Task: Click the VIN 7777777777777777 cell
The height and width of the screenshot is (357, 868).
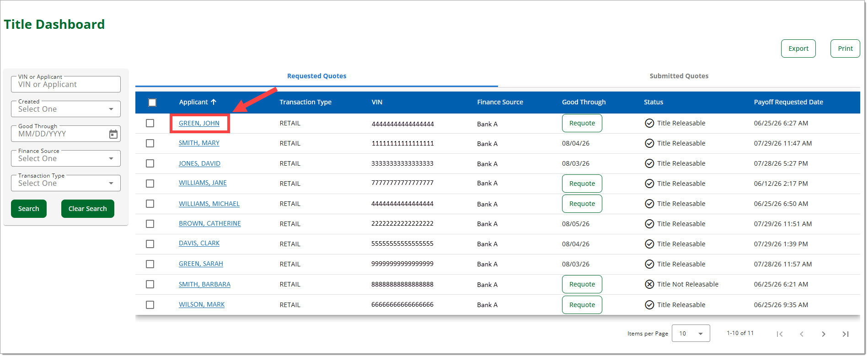Action: [402, 183]
